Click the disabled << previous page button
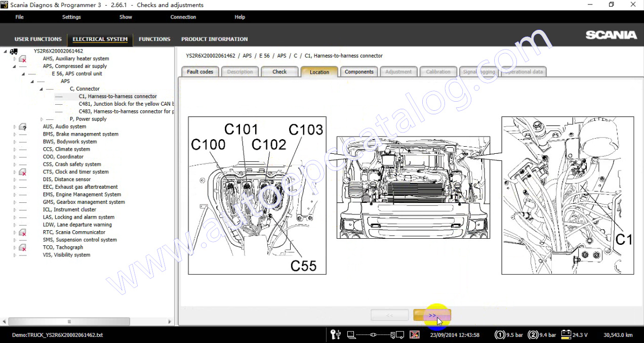Viewport: 644px width, 343px height. coord(389,315)
